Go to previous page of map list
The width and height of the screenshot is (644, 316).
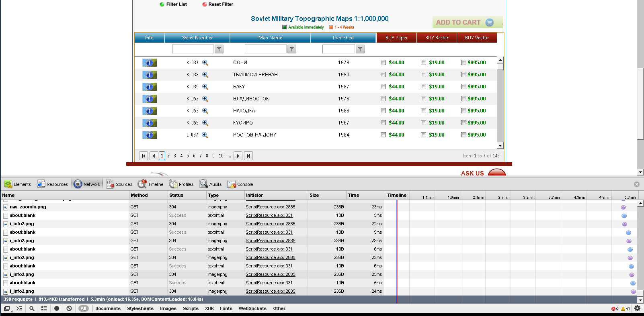(x=154, y=156)
